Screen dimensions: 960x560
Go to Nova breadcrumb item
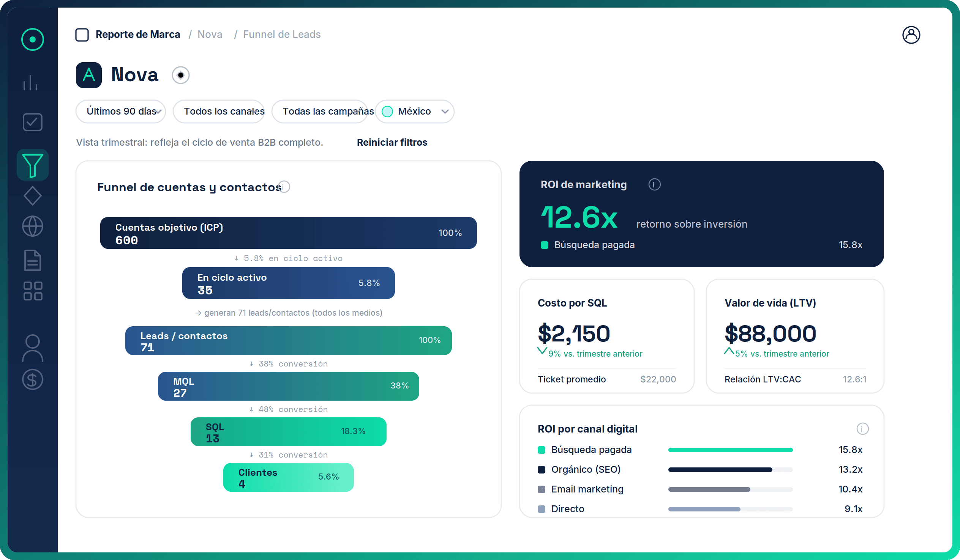pyautogui.click(x=210, y=35)
